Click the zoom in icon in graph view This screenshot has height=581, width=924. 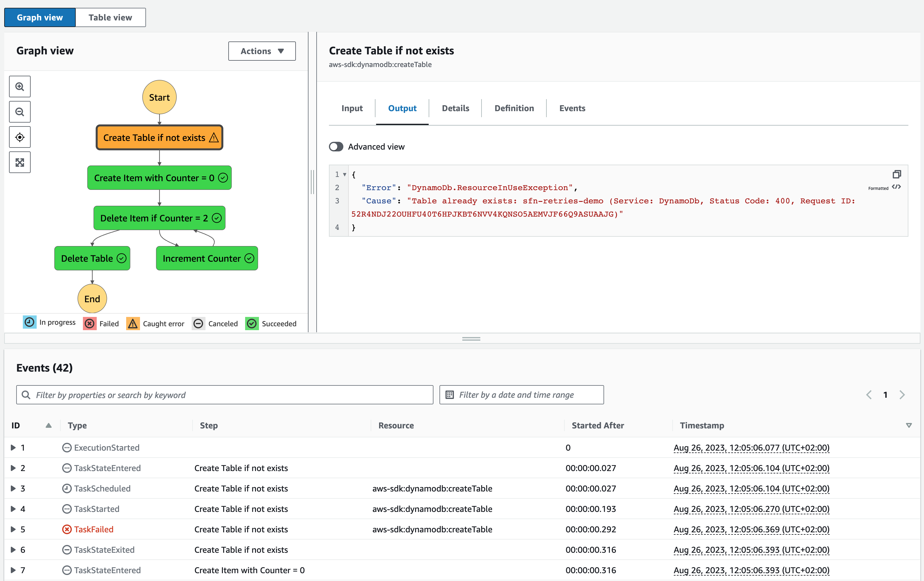pyautogui.click(x=20, y=86)
